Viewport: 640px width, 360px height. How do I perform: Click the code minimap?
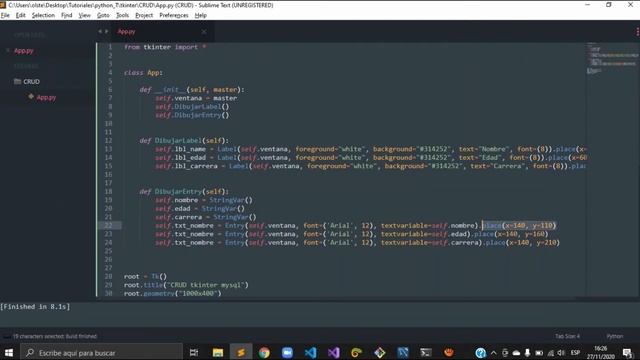tap(612, 58)
